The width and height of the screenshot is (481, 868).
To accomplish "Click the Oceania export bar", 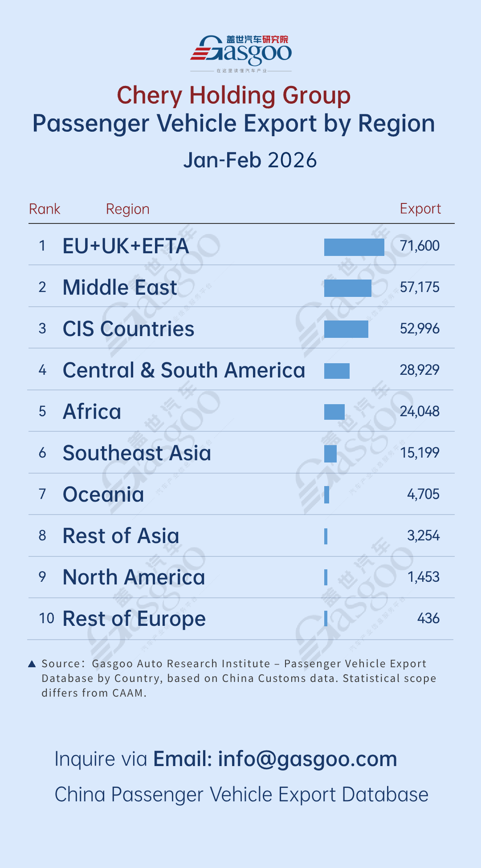I will pos(327,495).
